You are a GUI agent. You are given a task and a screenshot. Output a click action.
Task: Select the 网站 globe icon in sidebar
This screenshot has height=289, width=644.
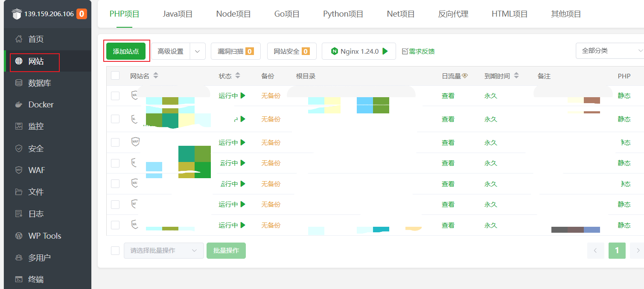(19, 61)
